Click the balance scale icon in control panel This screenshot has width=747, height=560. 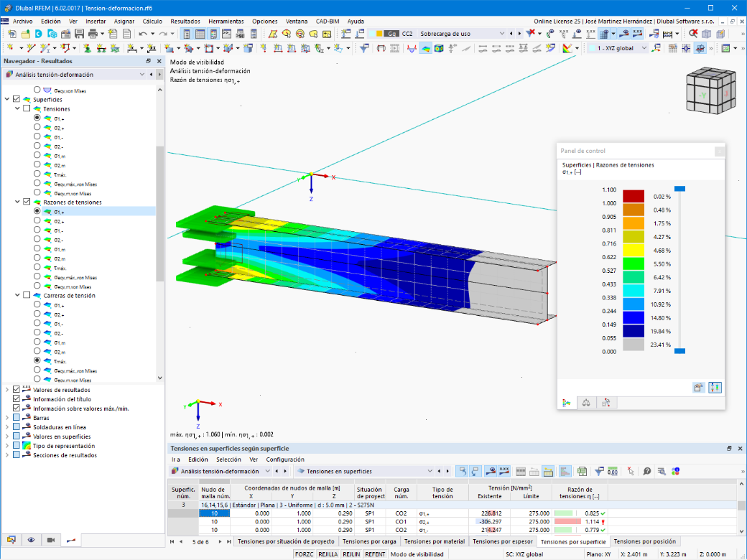pos(586,403)
